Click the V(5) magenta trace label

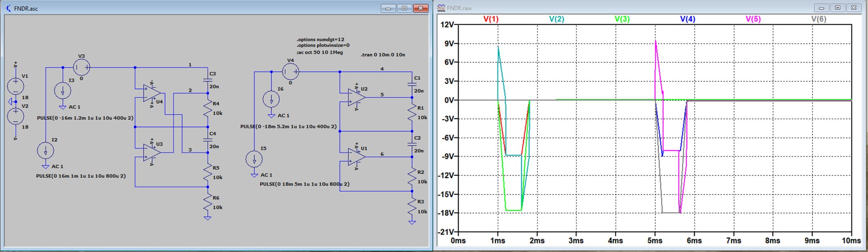tap(753, 19)
